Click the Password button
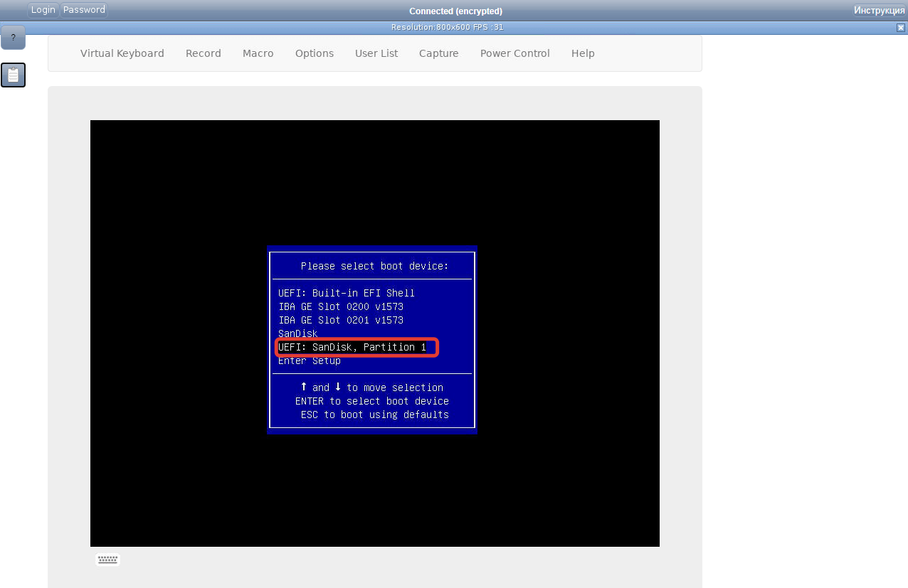This screenshot has width=908, height=588. (84, 10)
